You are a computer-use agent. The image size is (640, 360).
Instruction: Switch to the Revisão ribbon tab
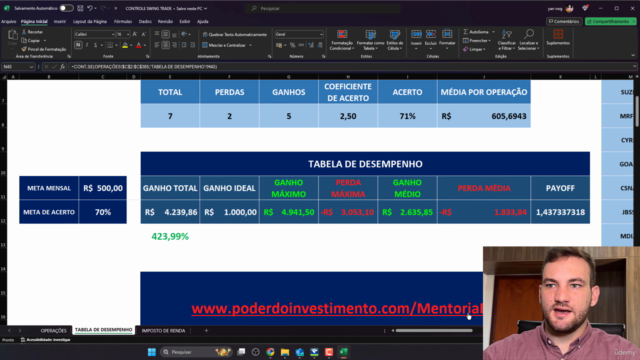(165, 21)
